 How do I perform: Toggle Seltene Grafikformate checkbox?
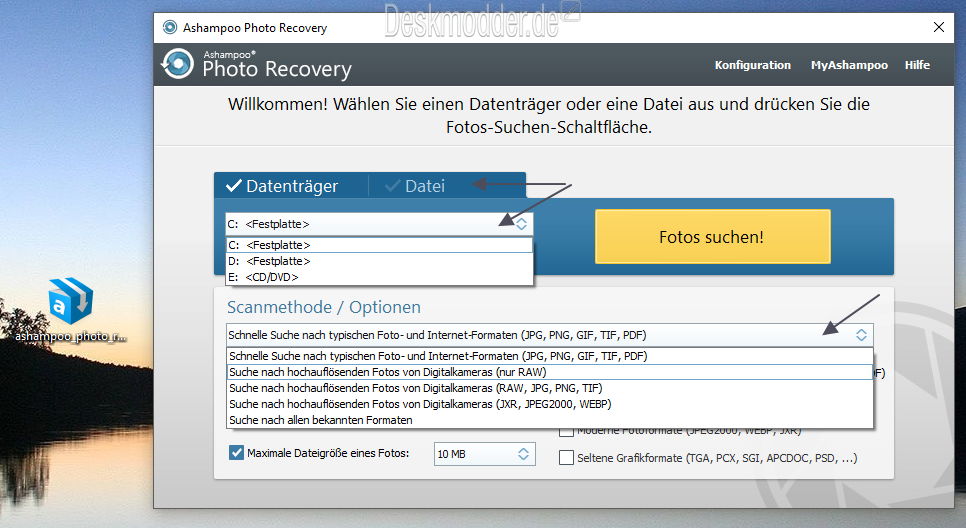566,458
